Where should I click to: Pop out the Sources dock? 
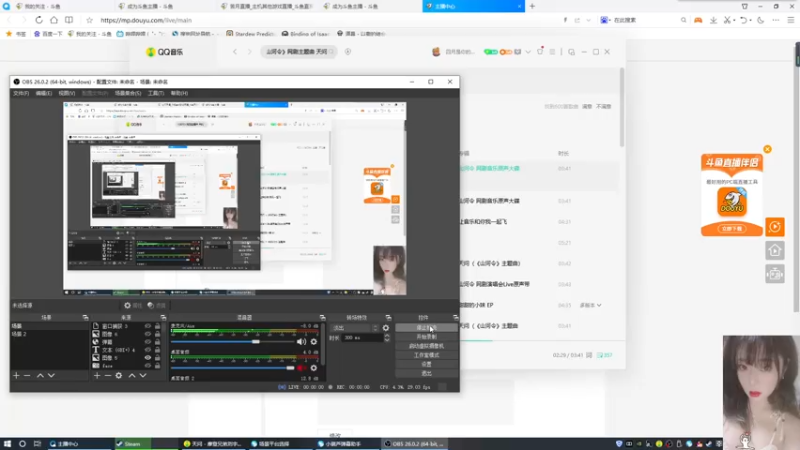(163, 317)
